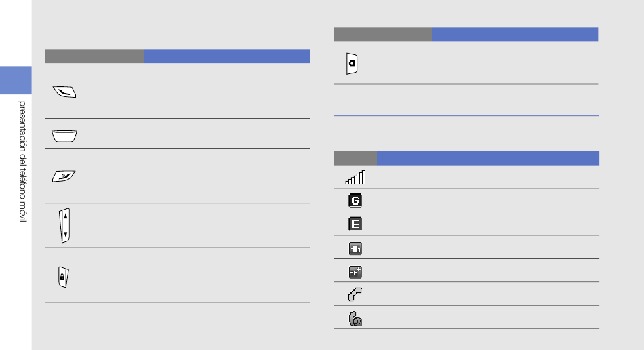Click the 3G+ network icon
Image resolution: width=644 pixels, height=350 pixels.
tap(355, 271)
